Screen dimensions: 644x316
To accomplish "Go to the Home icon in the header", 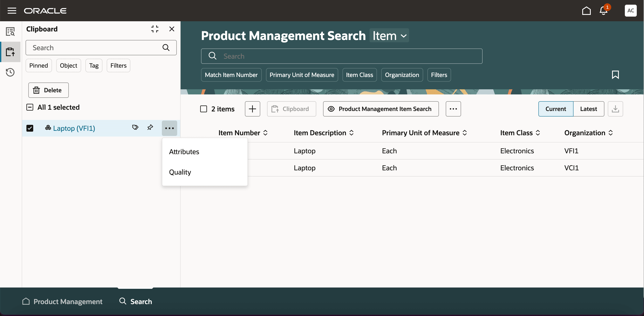I will [x=586, y=10].
